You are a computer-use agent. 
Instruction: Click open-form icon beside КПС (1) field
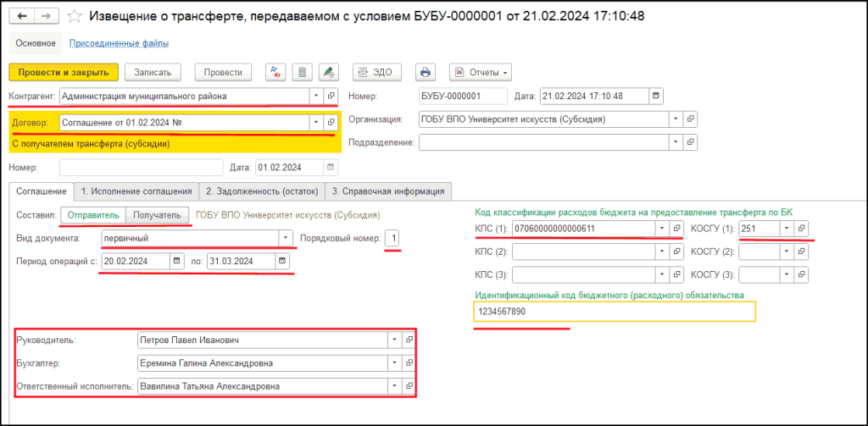tap(676, 229)
